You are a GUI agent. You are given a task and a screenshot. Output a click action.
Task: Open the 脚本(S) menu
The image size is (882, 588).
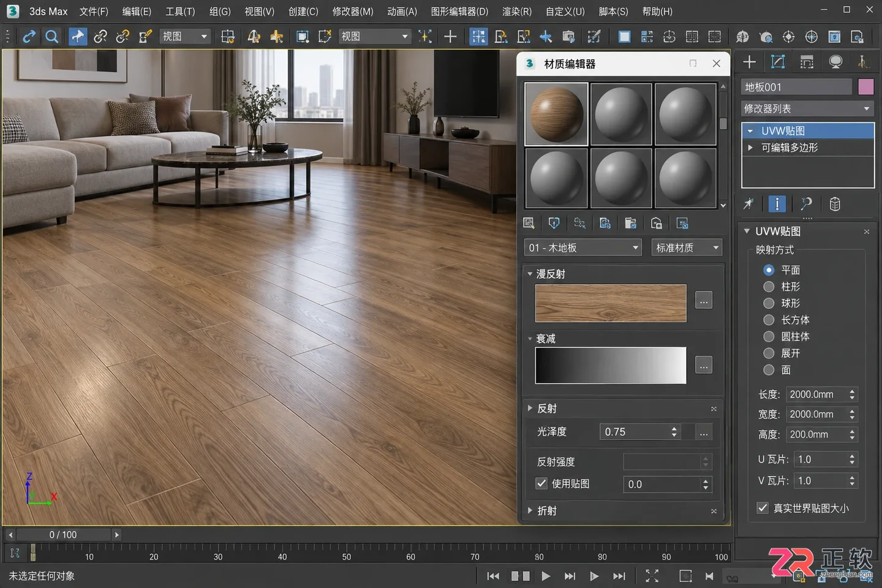(x=613, y=12)
